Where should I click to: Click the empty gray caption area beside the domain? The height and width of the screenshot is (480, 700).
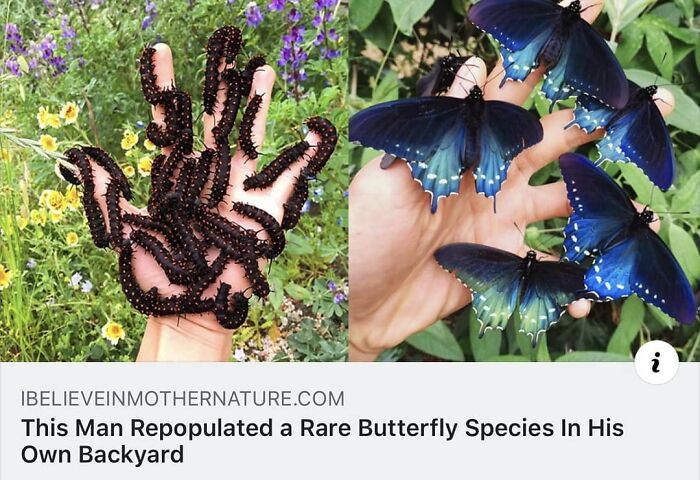tap(491, 398)
